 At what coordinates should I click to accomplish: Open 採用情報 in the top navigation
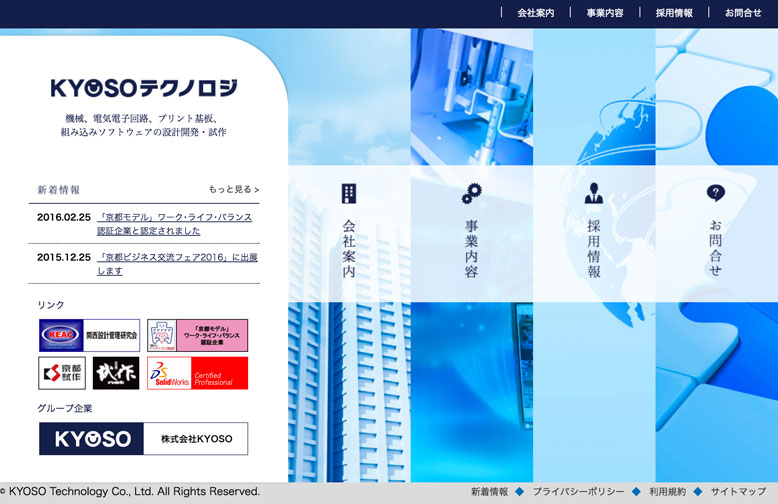[x=674, y=13]
